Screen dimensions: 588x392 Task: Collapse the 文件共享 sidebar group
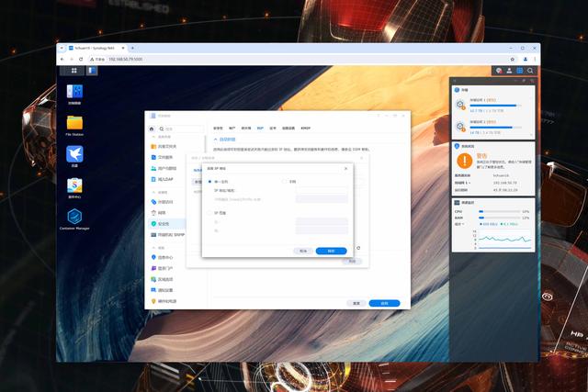pos(153,137)
